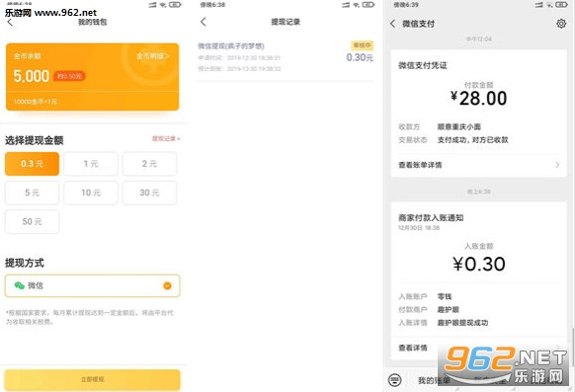The image size is (575, 392).
Task: Tap the ¥28.00 payment amount
Action: [479, 98]
